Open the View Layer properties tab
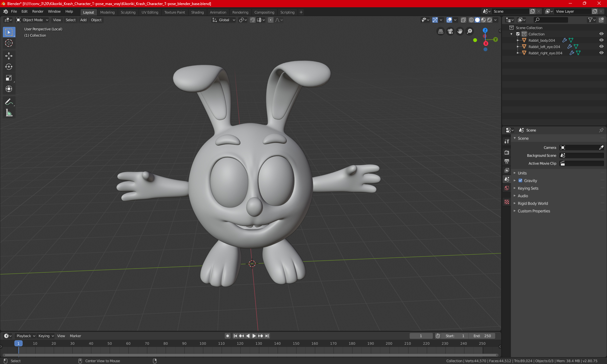Viewport: 607px width, 364px height. click(507, 170)
